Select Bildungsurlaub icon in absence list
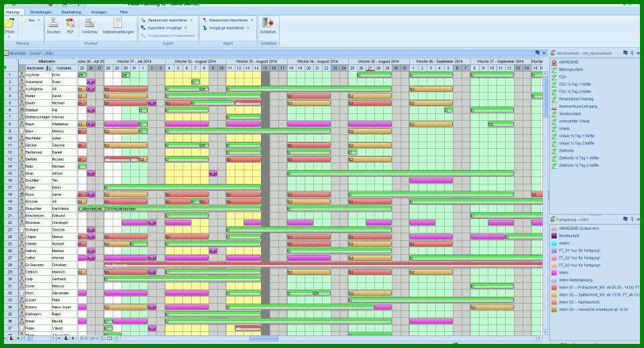The width and height of the screenshot is (644, 348). [x=554, y=70]
